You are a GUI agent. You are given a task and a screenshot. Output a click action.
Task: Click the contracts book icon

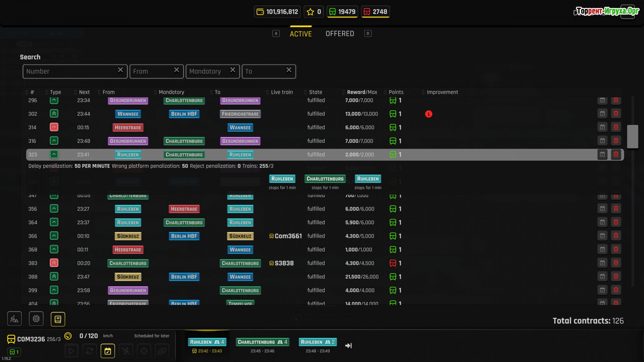(58, 319)
